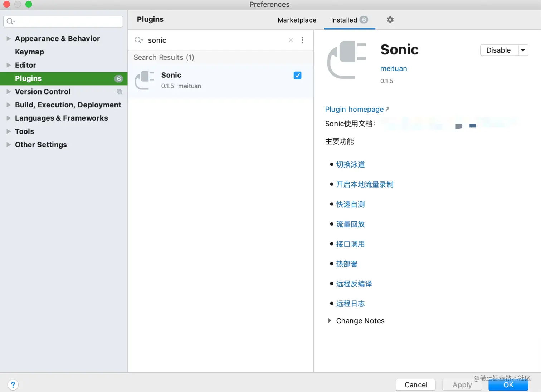Open the help question mark button

(x=13, y=385)
